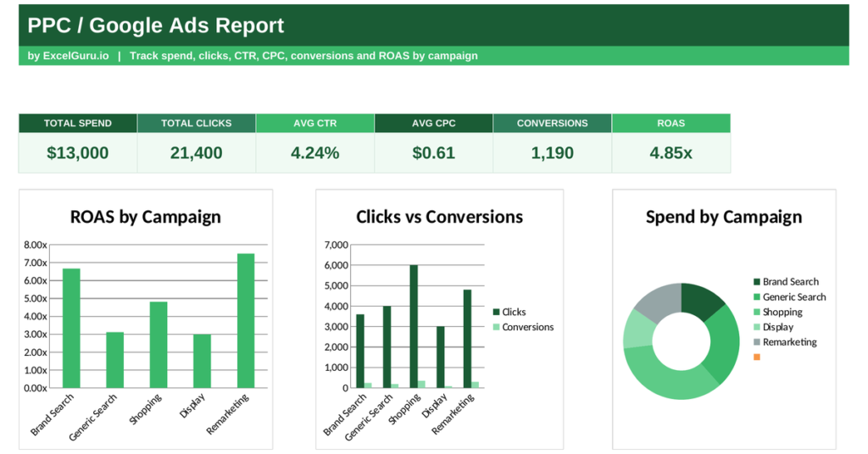Click the gray Remarketing donut slice
The height and width of the screenshot is (454, 868).
pos(661,302)
